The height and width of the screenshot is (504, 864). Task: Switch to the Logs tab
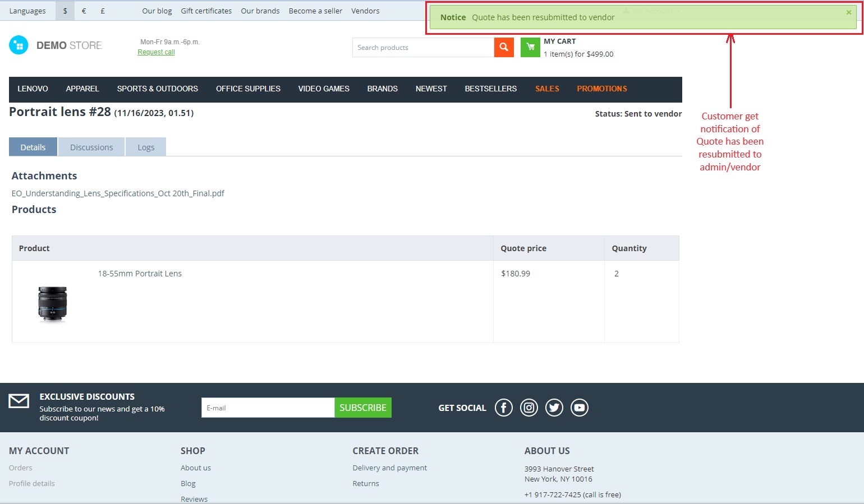coord(146,147)
